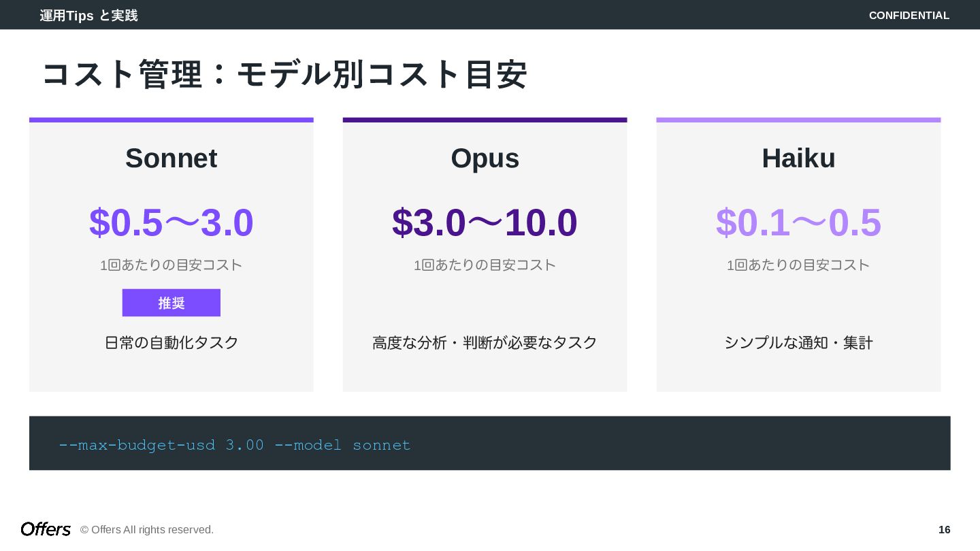980x551 pixels.
Task: Select the Haiku card heading
Action: click(798, 158)
